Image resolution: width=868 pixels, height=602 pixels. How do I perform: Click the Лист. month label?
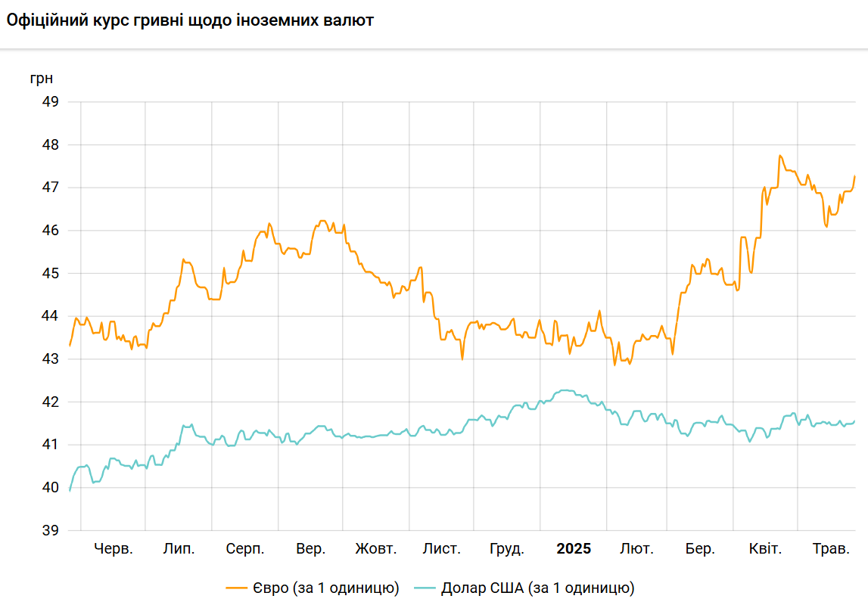(x=441, y=549)
